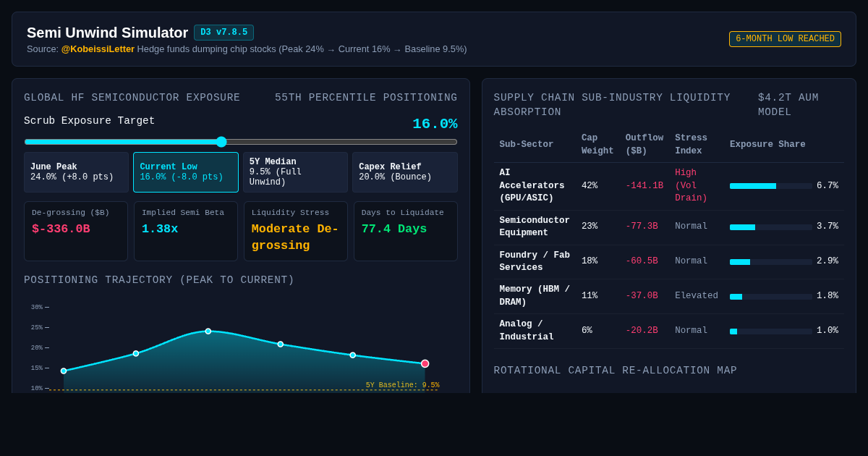The width and height of the screenshot is (868, 456).
Task: Click the peak data point on trajectory chart
Action: coord(208,332)
